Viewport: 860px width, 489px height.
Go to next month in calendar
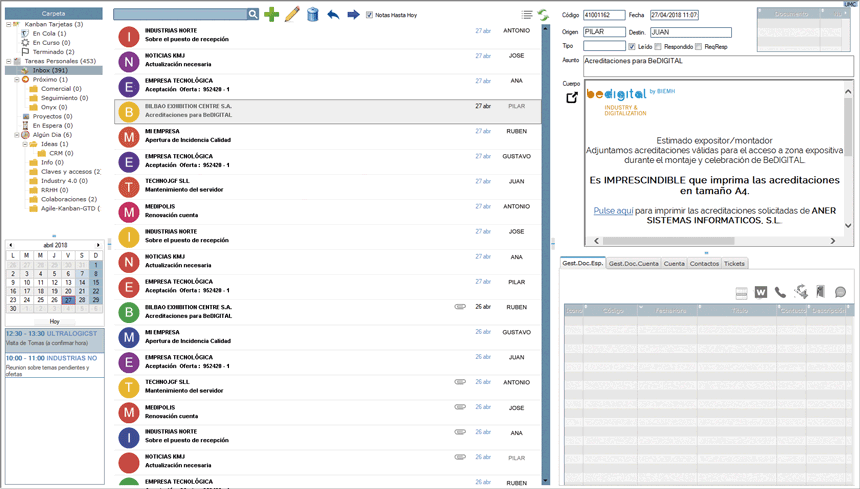click(x=98, y=245)
